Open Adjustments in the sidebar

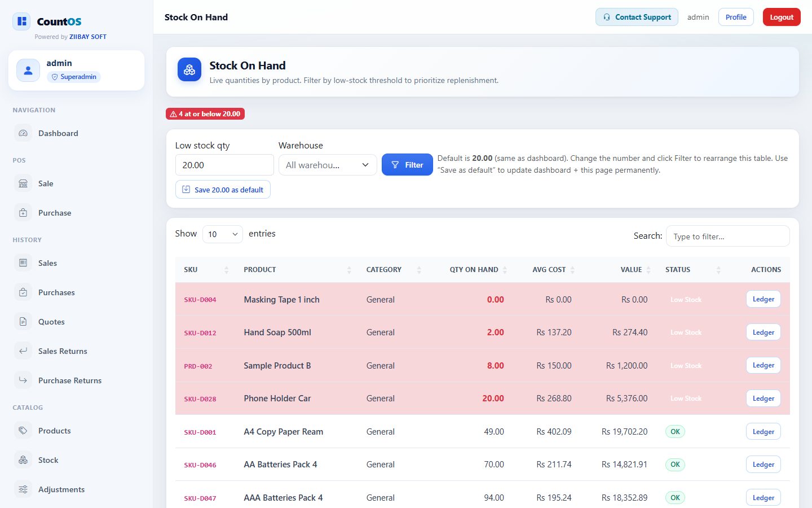click(76, 489)
